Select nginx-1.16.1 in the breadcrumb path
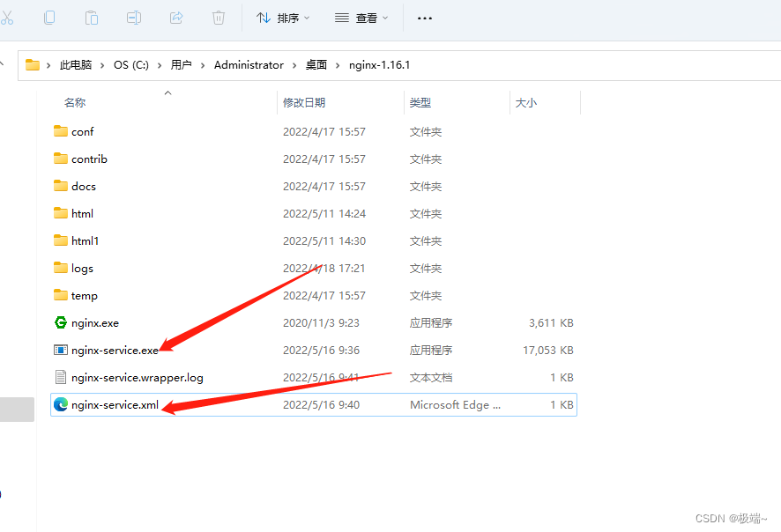This screenshot has height=532, width=781. [x=380, y=65]
